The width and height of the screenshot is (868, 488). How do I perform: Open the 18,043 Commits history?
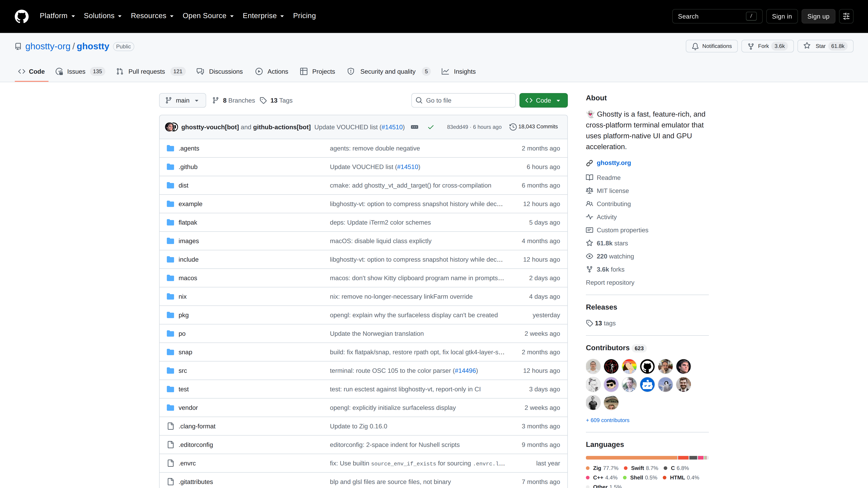[x=533, y=127]
